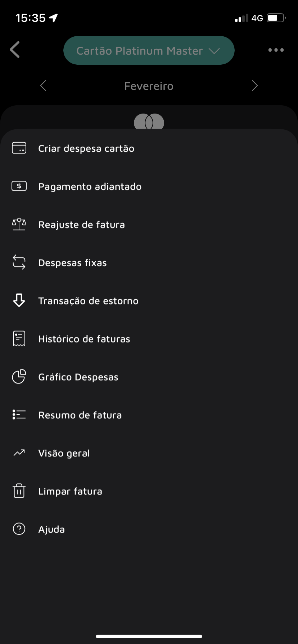Tap the question mark help icon
Viewport: 298px width, 644px height.
tap(19, 529)
